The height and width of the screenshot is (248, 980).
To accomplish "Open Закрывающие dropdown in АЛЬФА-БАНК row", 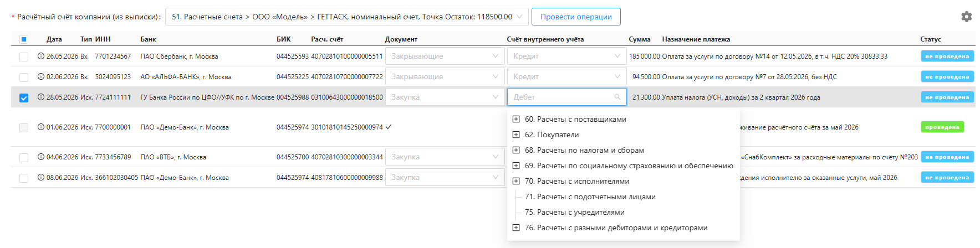I will (x=445, y=76).
